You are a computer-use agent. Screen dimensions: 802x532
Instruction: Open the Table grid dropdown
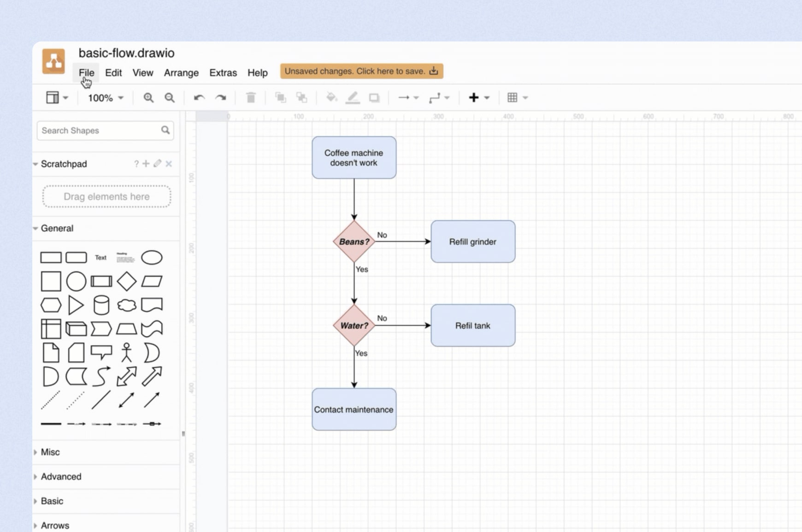click(x=517, y=98)
